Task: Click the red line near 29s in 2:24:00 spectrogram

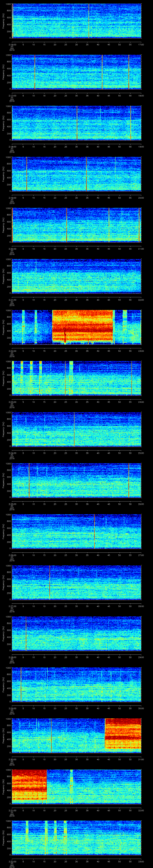Action: (74, 429)
